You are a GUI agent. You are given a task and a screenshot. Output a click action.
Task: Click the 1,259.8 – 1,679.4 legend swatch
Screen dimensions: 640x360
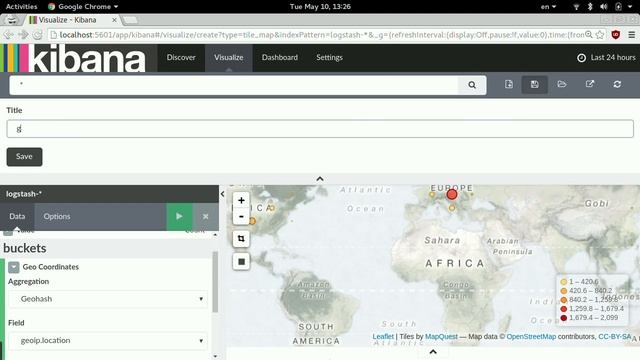coord(564,309)
